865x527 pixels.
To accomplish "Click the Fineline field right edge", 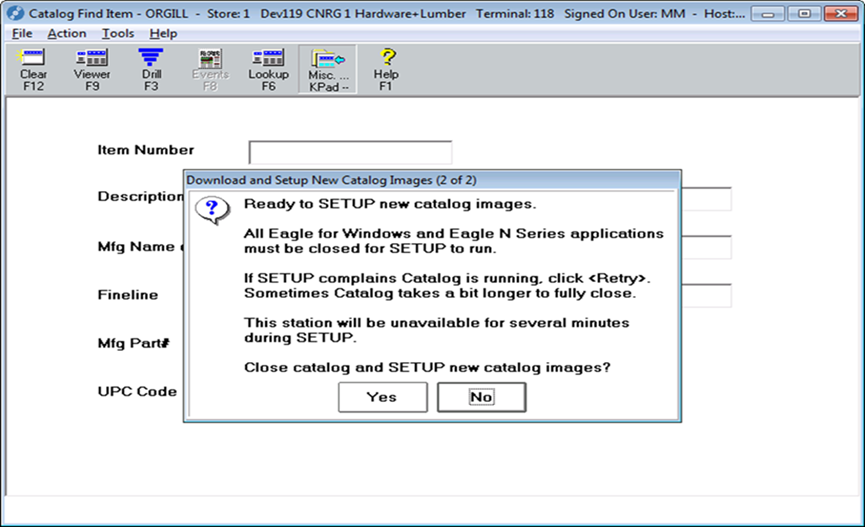I will coord(707,296).
